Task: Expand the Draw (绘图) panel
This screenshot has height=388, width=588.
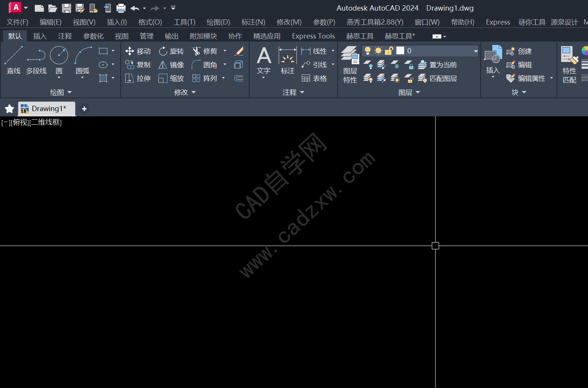Action: [61, 92]
